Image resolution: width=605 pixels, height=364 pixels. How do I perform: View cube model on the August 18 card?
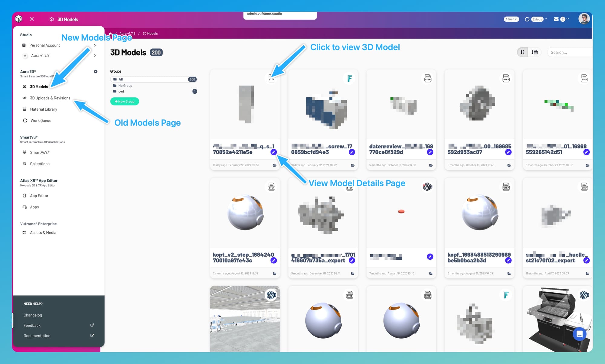click(428, 187)
